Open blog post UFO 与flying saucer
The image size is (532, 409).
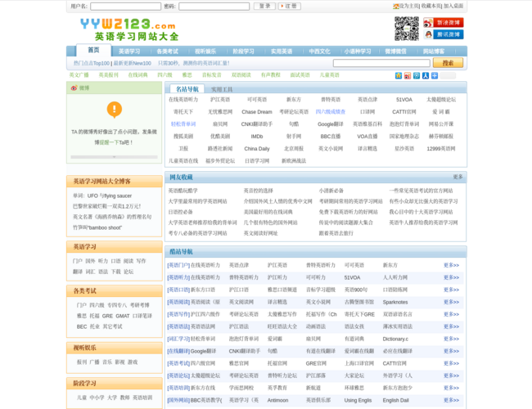(x=102, y=196)
